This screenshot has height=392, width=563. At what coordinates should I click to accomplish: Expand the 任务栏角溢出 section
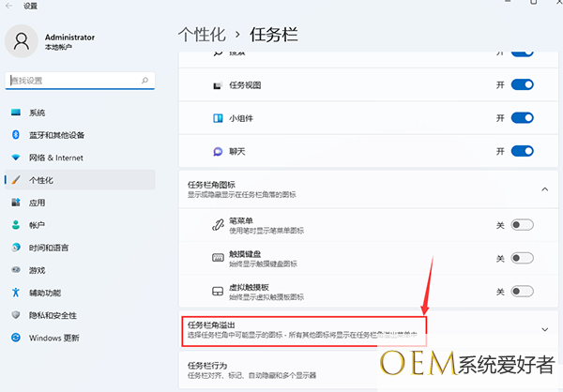pyautogui.click(x=545, y=328)
